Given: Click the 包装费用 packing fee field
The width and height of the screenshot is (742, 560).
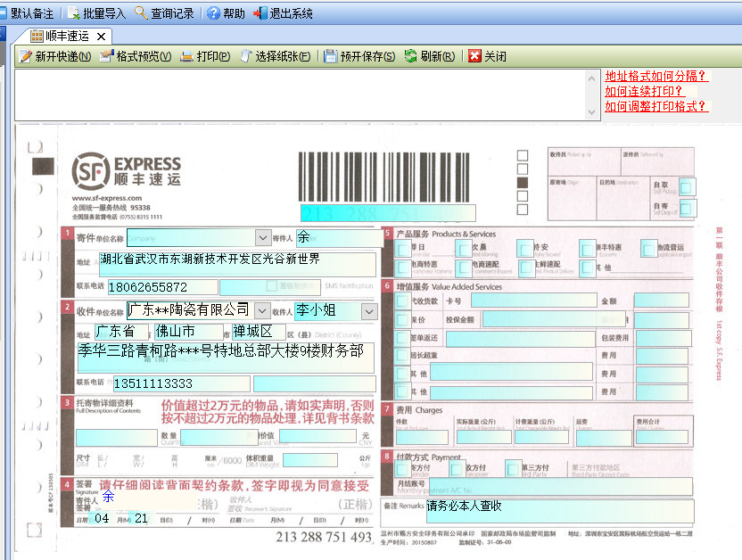Looking at the screenshot, I should [x=664, y=338].
